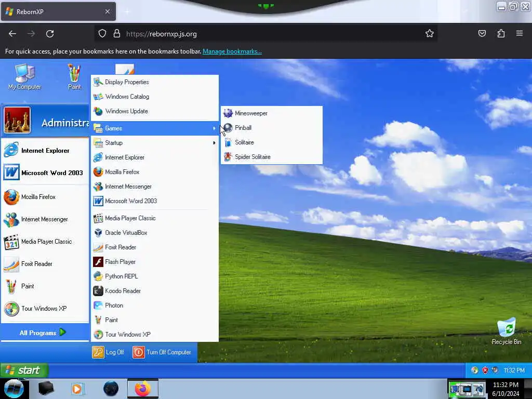Launch Flash Player icon

98,262
